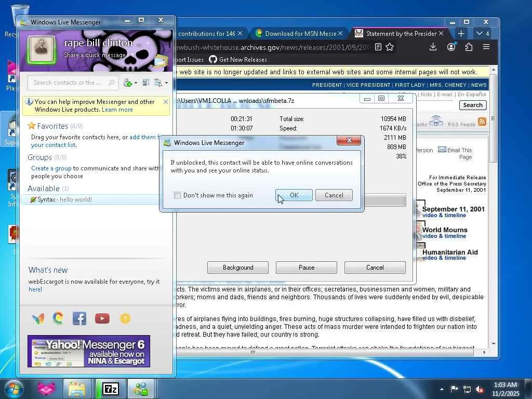
Task: Click the 7-Zip extraction progress bar
Action: pos(385,200)
